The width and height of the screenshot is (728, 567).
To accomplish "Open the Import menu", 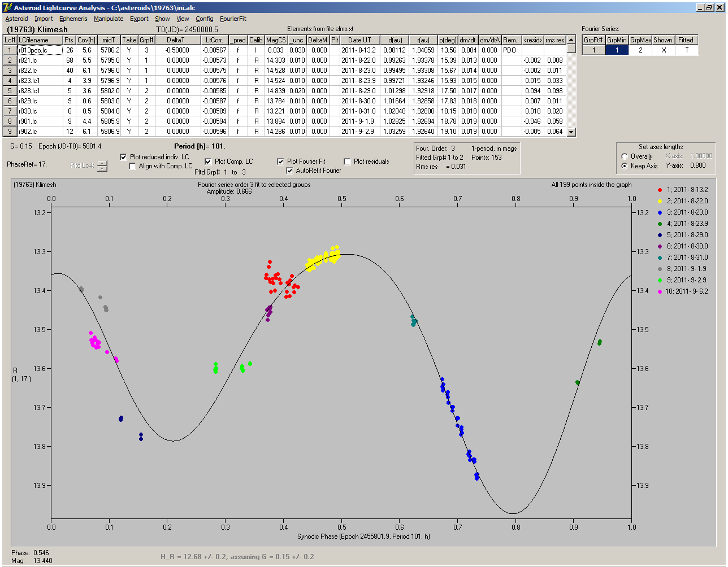I will [x=44, y=19].
